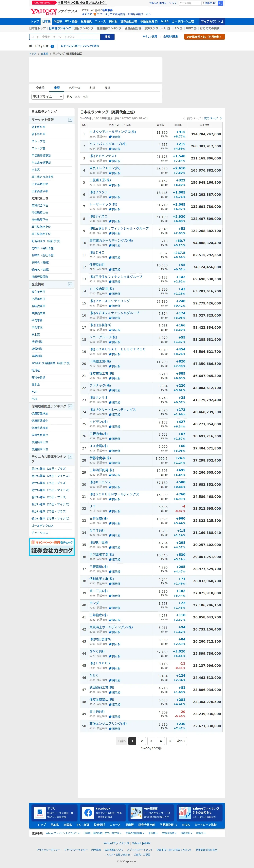Click the board icon for ソフトバンクグループ
Screen dimensions: 254x868
(x=110, y=149)
